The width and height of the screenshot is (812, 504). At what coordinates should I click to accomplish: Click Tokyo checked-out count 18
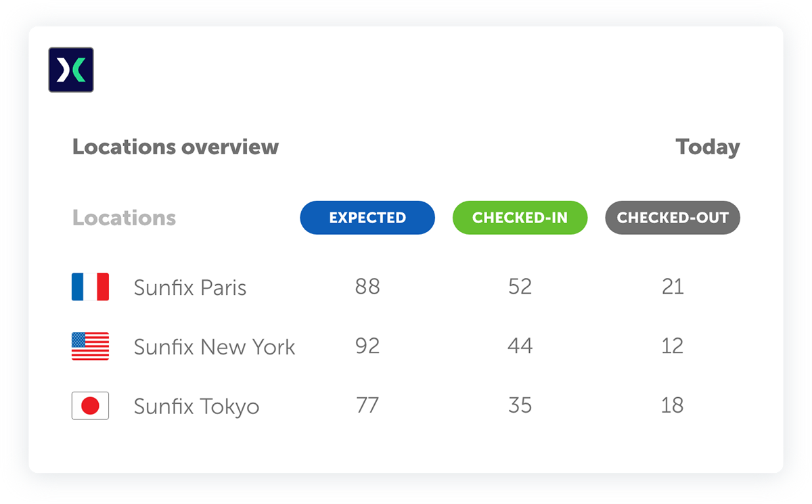point(673,406)
